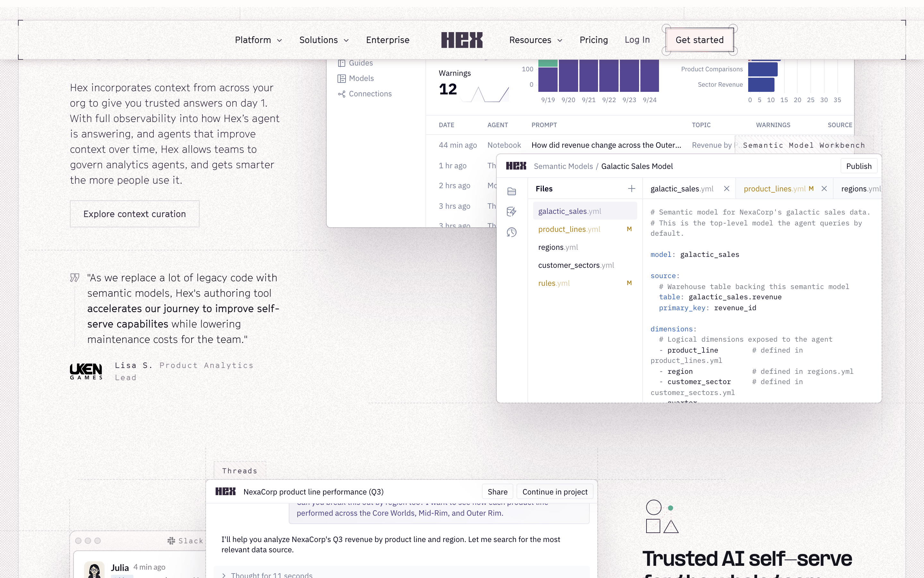This screenshot has width=924, height=578.
Task: Click the Sector Revenue bar in the chart
Action: tap(761, 84)
